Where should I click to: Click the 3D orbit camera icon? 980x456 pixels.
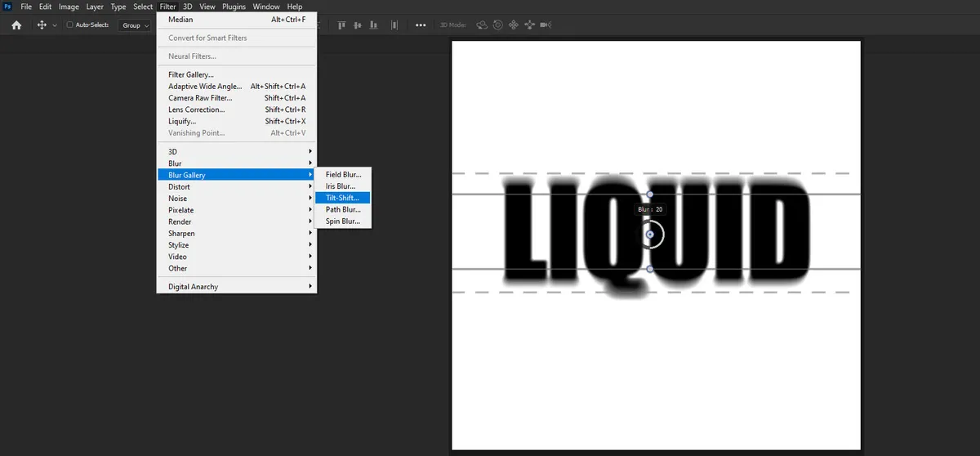coord(482,25)
